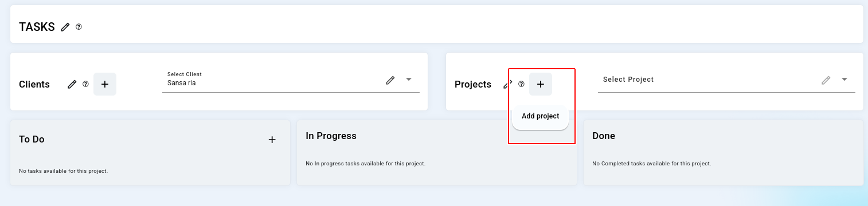The width and height of the screenshot is (868, 206).
Task: Click the pencil icon next to TASKS
Action: 65,27
